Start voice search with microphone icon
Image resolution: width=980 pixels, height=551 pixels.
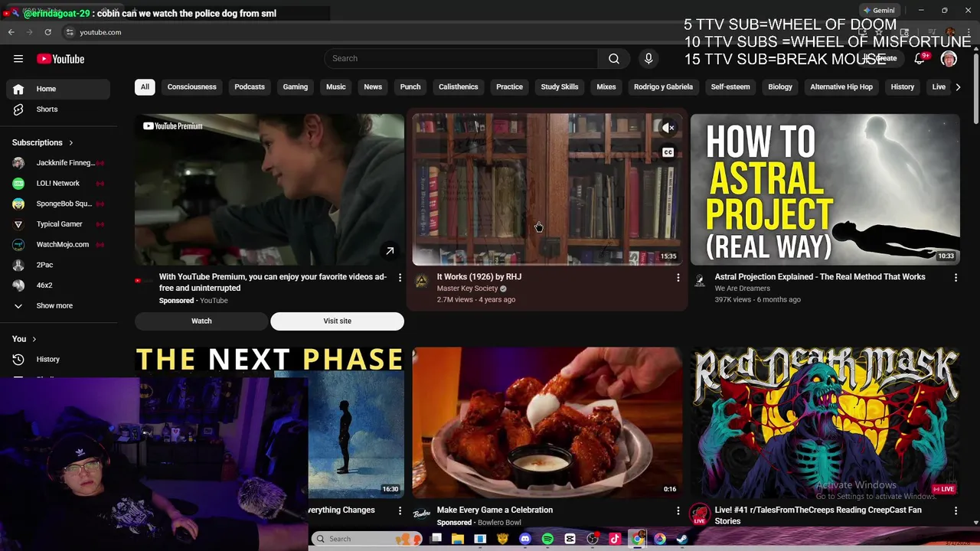tap(648, 59)
